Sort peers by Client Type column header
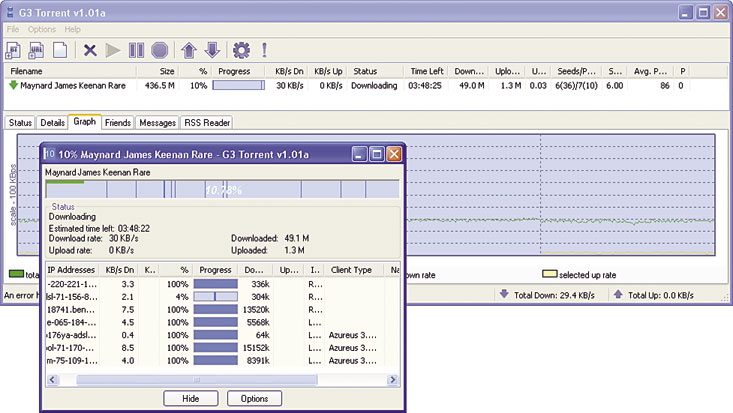 click(354, 270)
